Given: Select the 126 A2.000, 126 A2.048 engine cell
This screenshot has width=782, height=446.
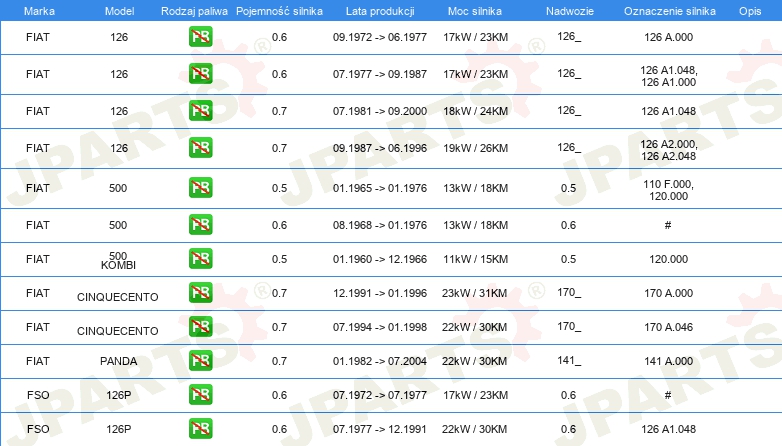Looking at the screenshot, I should point(668,150).
